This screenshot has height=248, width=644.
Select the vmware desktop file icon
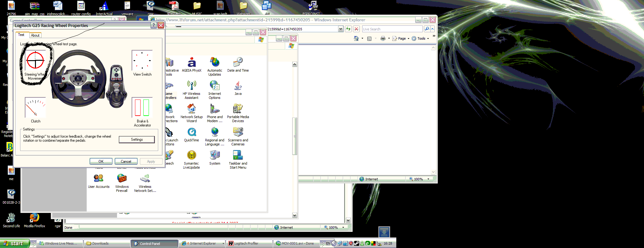[127, 8]
